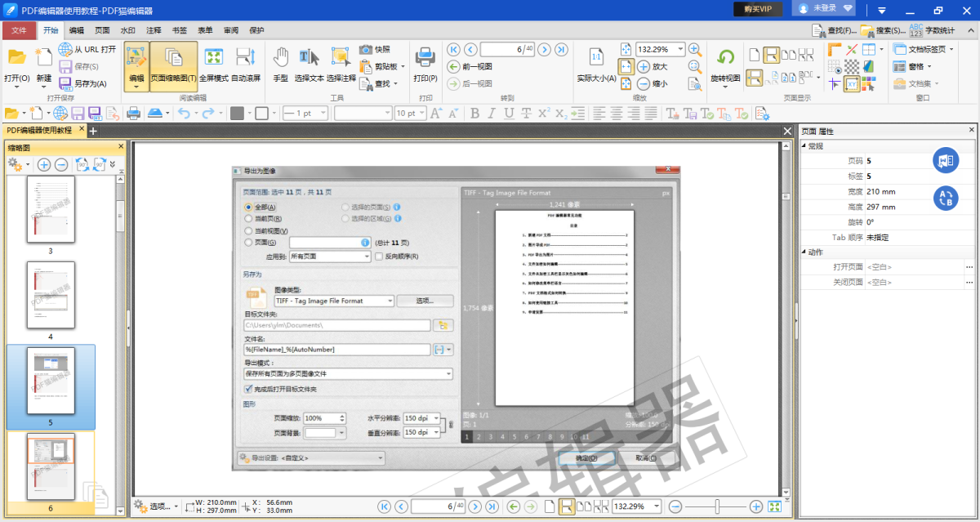
Task: Select the page 6 thumbnail
Action: pos(51,467)
